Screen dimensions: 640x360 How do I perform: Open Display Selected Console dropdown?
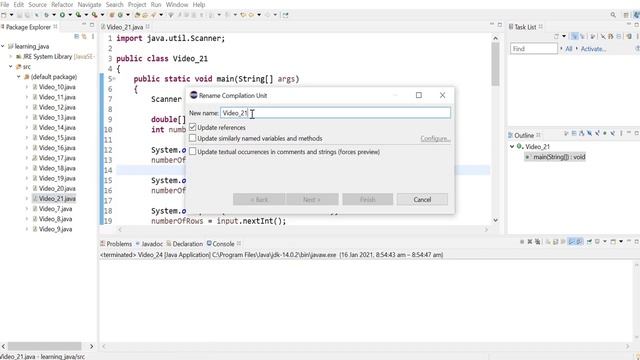[605, 242]
